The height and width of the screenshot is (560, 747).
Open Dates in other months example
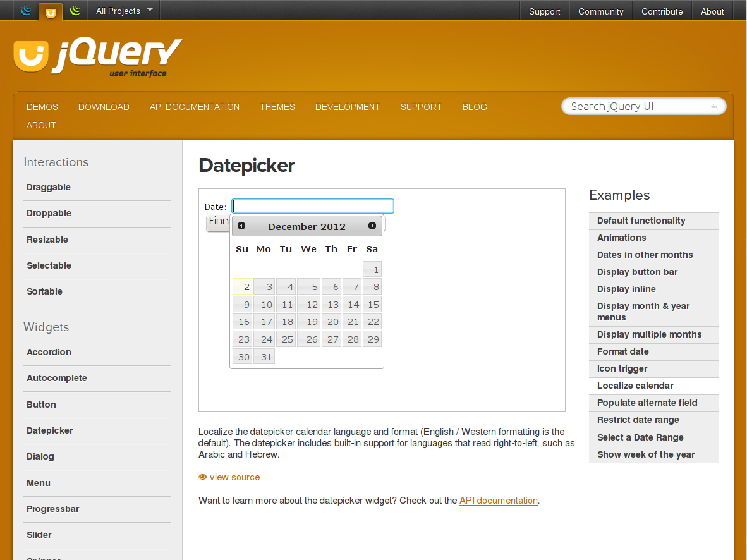click(653, 255)
